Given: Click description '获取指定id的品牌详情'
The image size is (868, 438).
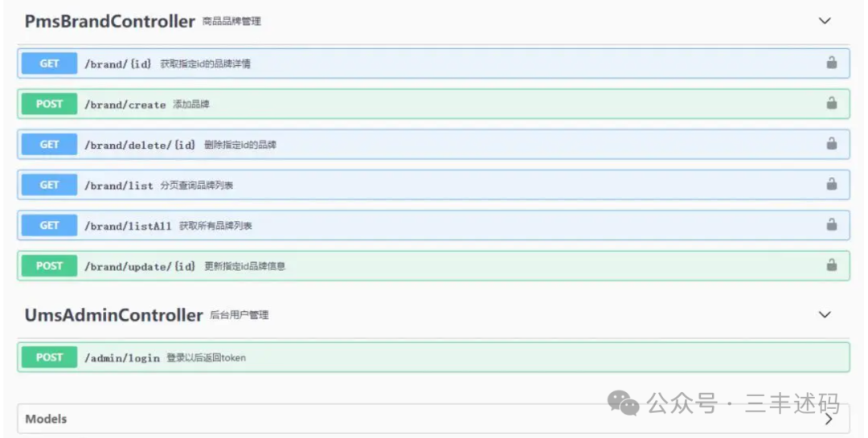Looking at the screenshot, I should click(206, 63).
